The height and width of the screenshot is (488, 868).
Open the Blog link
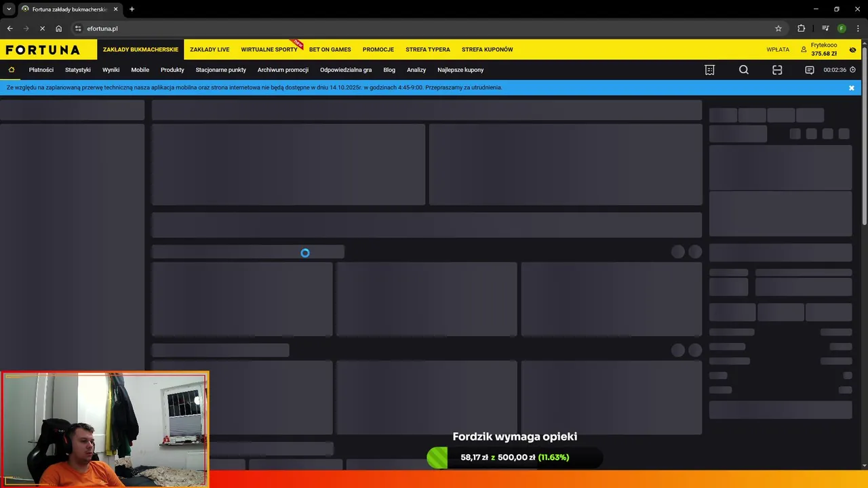tap(389, 70)
